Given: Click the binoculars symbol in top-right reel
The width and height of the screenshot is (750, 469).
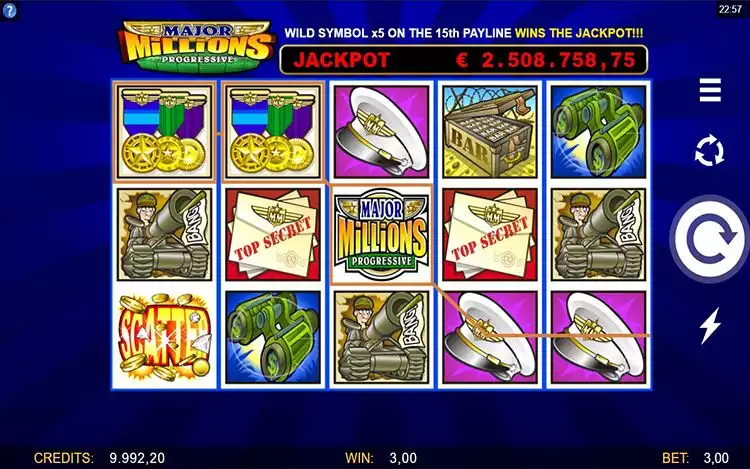Looking at the screenshot, I should point(598,132).
